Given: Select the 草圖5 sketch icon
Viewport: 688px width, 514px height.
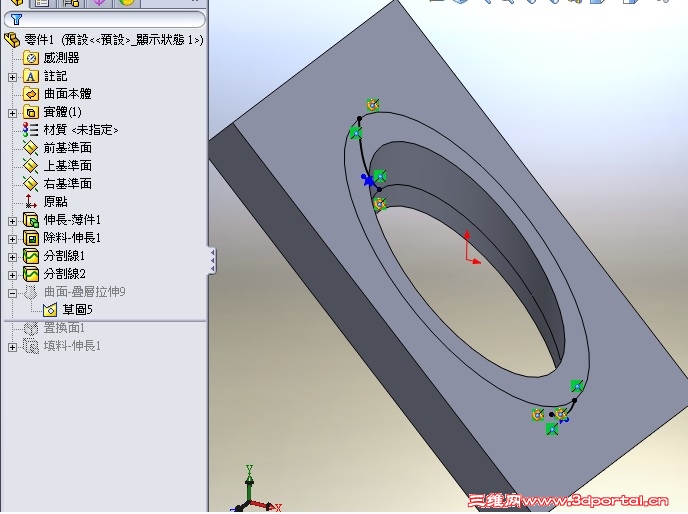Looking at the screenshot, I should (x=50, y=310).
